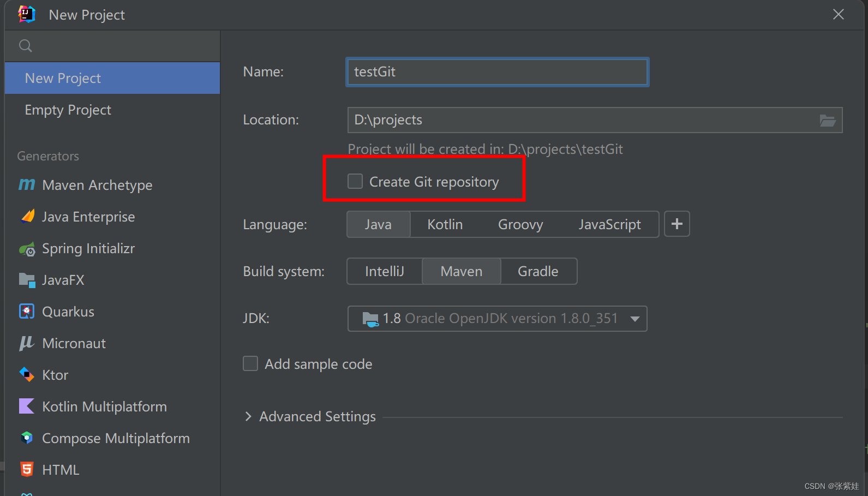Screen dimensions: 868x496
Task: Click the Advanced Settings label
Action: tap(318, 416)
